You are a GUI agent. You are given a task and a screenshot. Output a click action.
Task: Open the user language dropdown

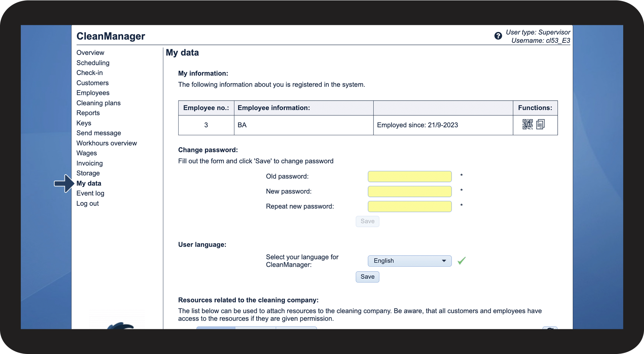click(409, 261)
